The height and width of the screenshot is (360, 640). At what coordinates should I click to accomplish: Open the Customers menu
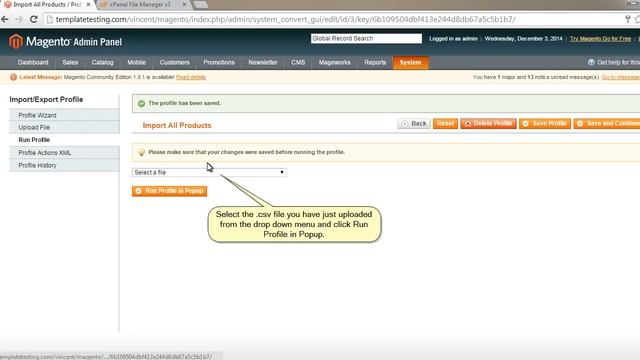coord(175,62)
